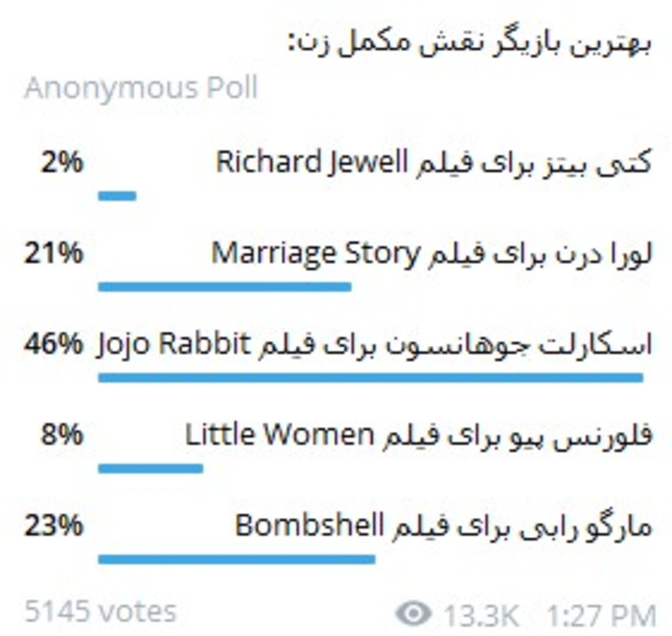Viewport: 672px width, 636px height.
Task: Click the Little Women result bar
Action: coord(150,468)
